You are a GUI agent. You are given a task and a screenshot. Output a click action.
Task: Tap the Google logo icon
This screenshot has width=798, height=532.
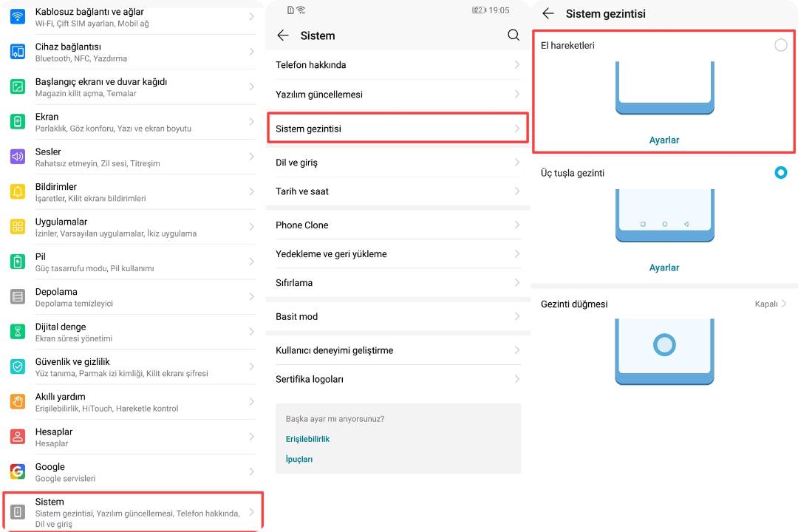pos(18,471)
